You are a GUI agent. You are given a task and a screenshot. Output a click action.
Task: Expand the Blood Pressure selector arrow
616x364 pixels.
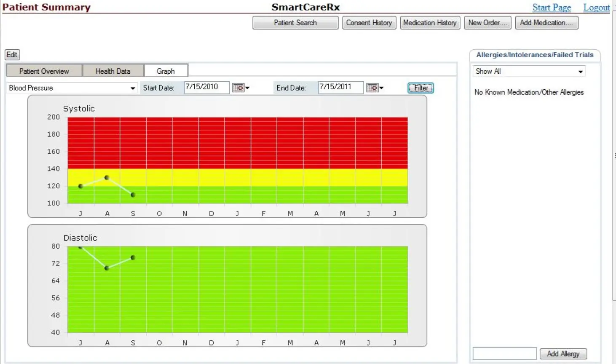coord(133,88)
